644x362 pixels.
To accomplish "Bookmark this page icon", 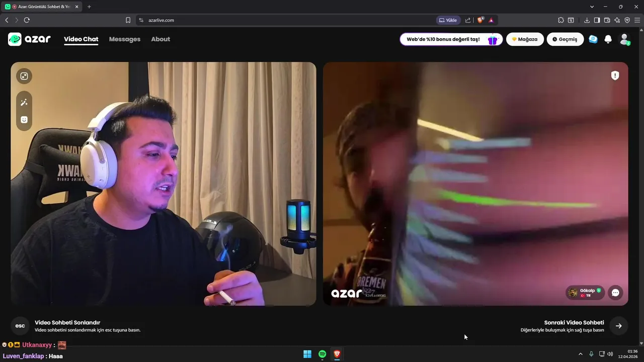I will (x=128, y=20).
